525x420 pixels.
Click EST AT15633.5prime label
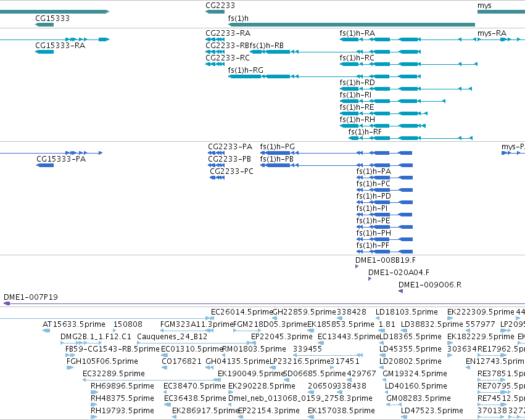(x=73, y=324)
